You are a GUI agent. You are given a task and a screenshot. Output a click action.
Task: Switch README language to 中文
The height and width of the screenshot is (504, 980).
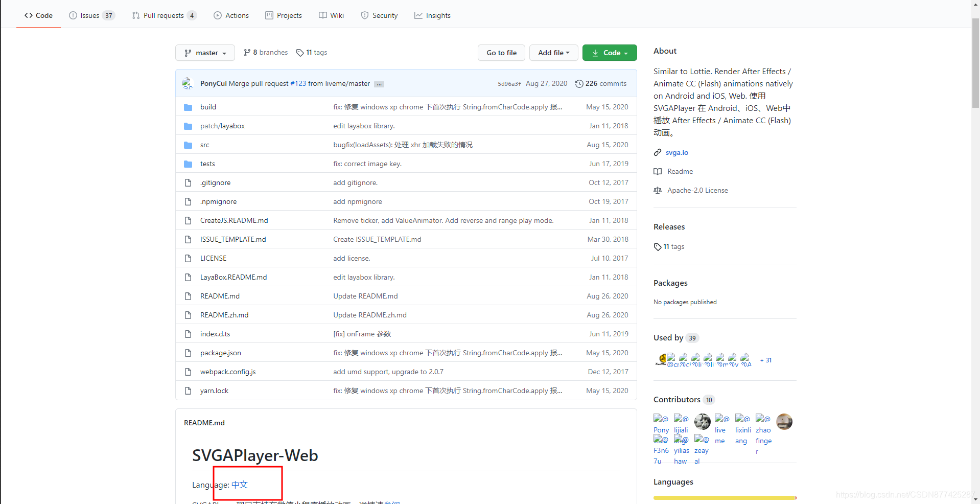240,485
